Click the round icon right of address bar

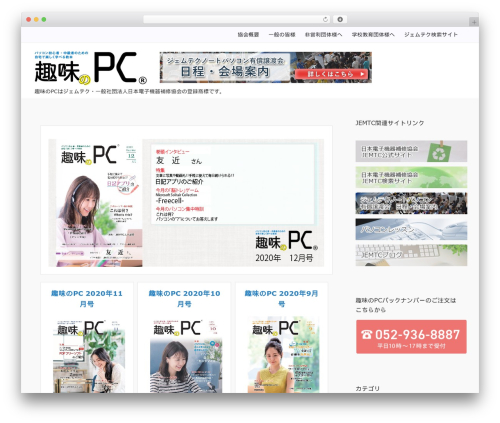point(340,19)
